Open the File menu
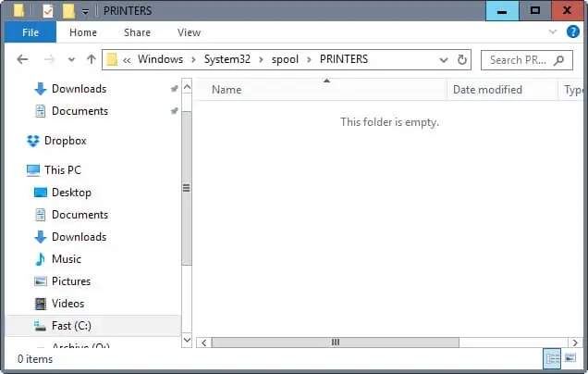 (31, 32)
